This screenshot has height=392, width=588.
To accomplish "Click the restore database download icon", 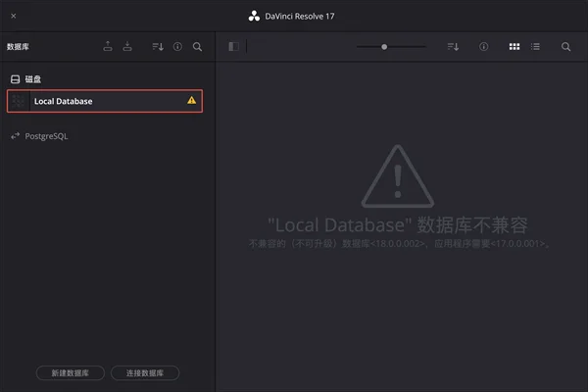I will point(127,46).
